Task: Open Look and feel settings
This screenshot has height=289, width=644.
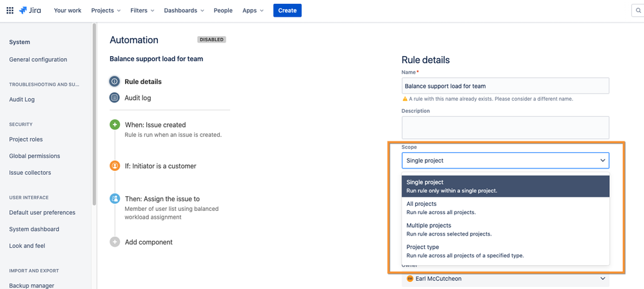Action: [27, 246]
